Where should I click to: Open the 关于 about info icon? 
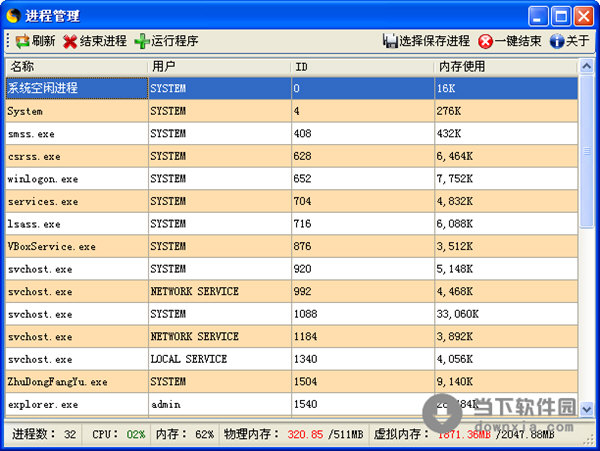[557, 41]
